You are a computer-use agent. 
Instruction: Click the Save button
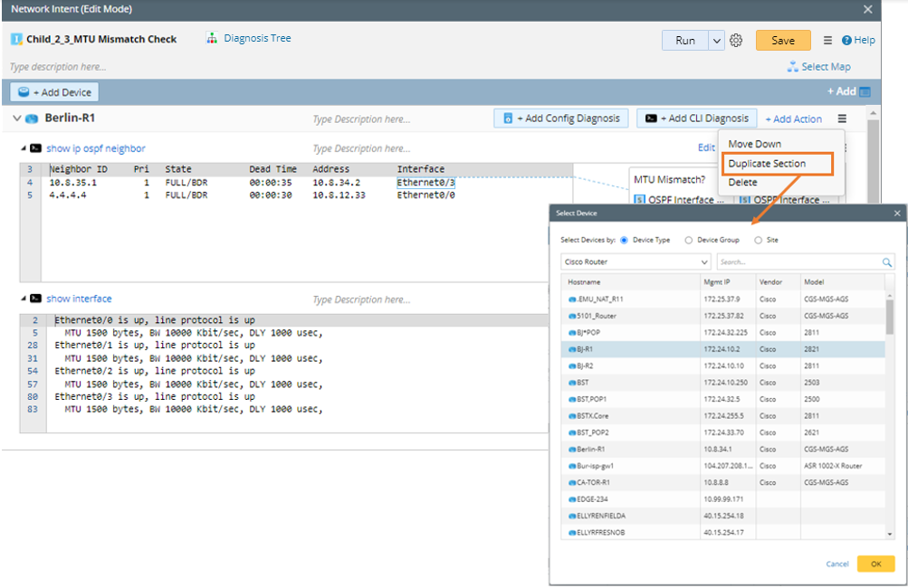coord(783,41)
